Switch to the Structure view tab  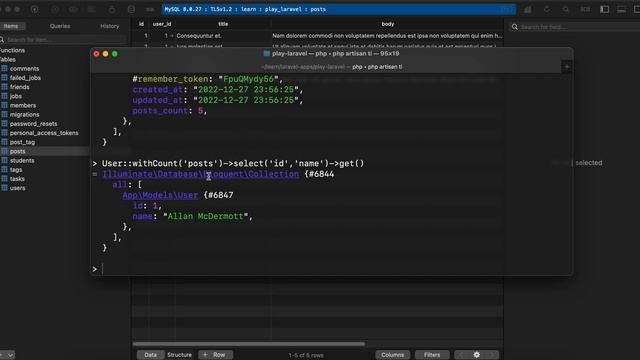pyautogui.click(x=179, y=355)
